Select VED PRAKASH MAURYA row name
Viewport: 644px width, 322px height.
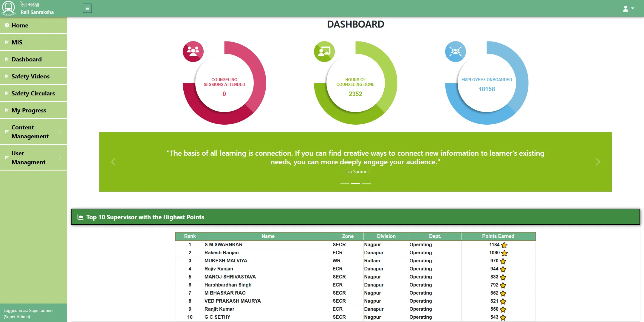pyautogui.click(x=233, y=301)
